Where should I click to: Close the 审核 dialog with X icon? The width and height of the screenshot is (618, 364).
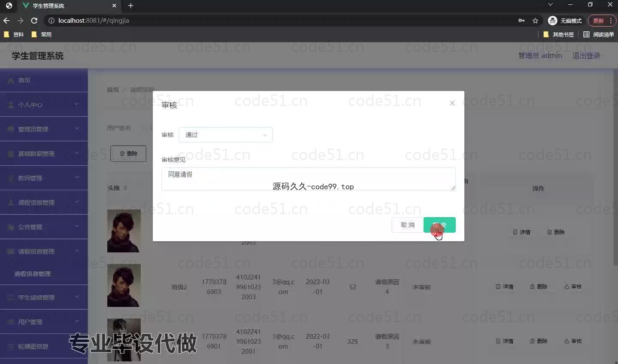coord(452,103)
